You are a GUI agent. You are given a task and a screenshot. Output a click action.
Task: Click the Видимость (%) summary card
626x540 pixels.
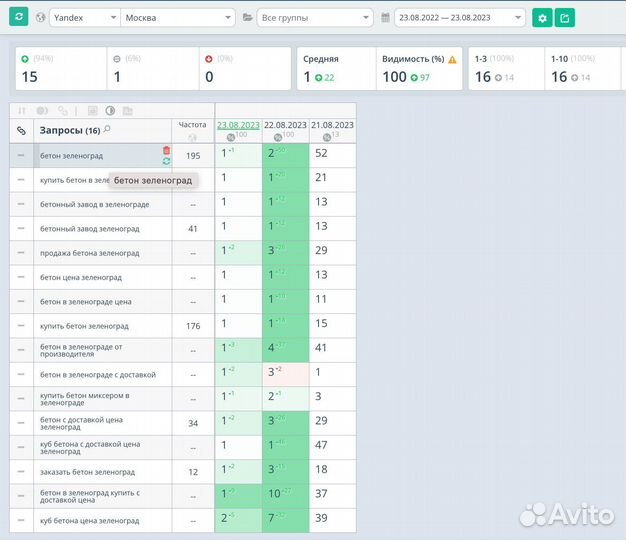[x=419, y=68]
